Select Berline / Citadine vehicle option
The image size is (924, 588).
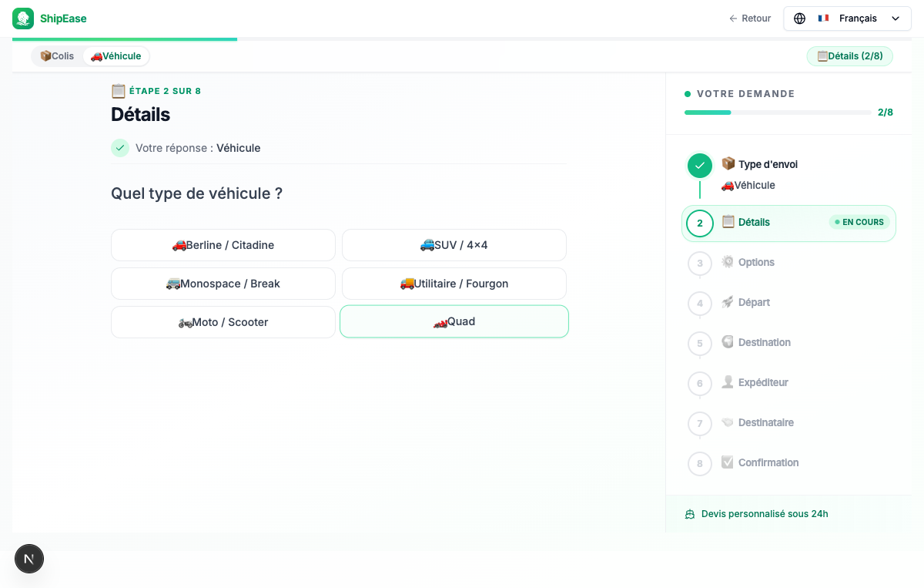point(223,245)
